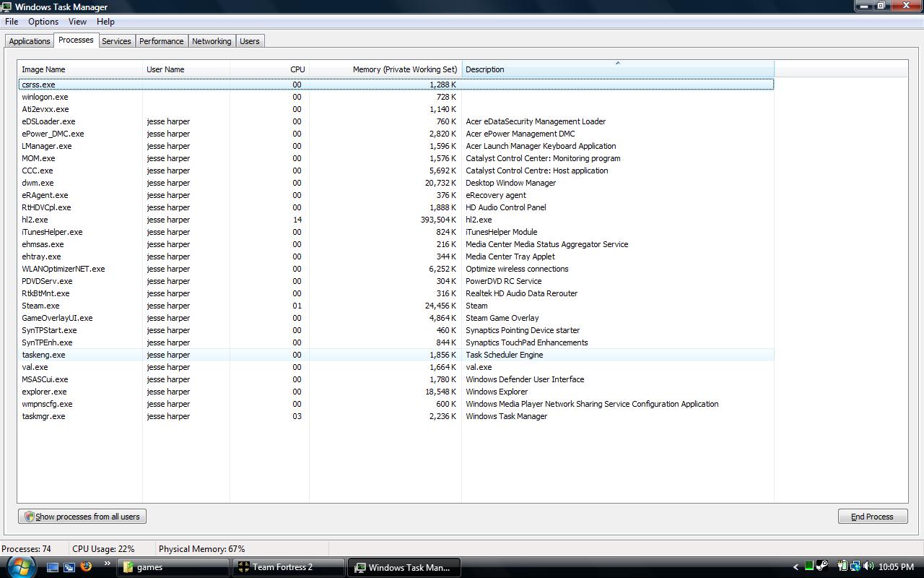
Task: Open the File menu
Action: (12, 22)
